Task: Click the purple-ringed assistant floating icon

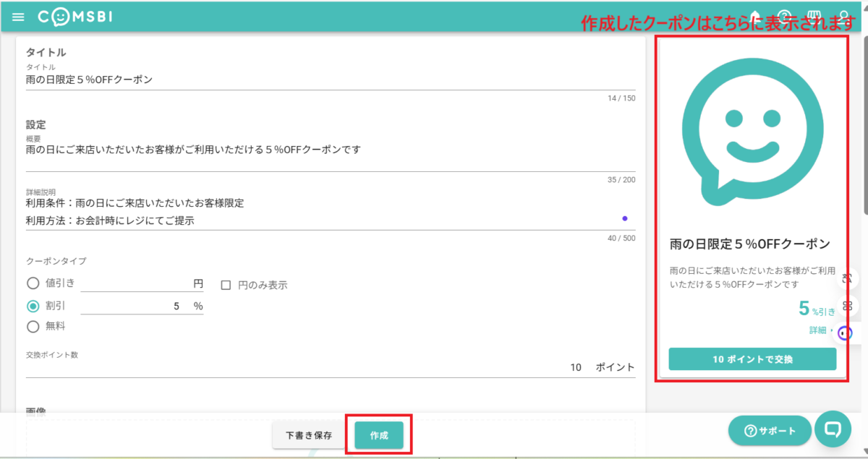Action: [845, 333]
